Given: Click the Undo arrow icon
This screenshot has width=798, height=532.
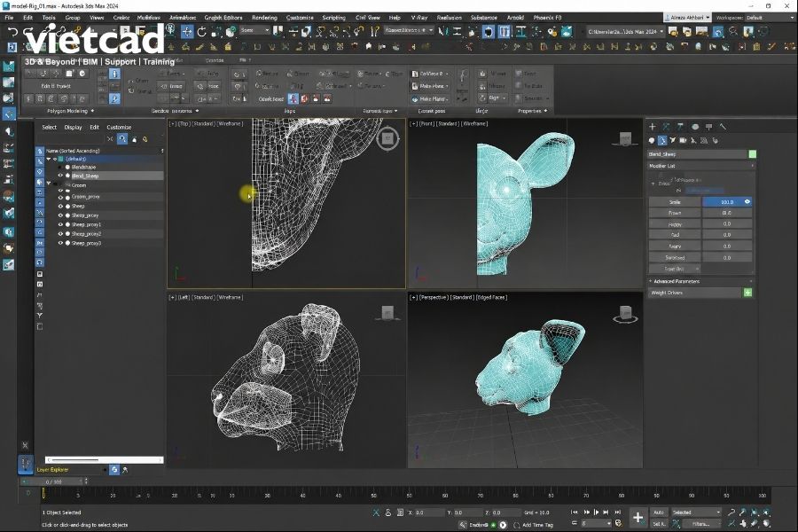Looking at the screenshot, I should point(12,32).
